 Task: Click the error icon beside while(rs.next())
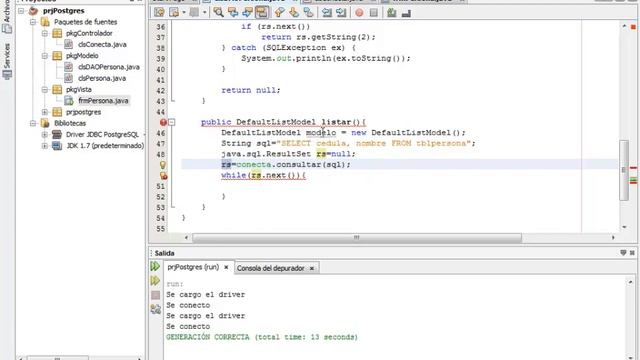(163, 176)
